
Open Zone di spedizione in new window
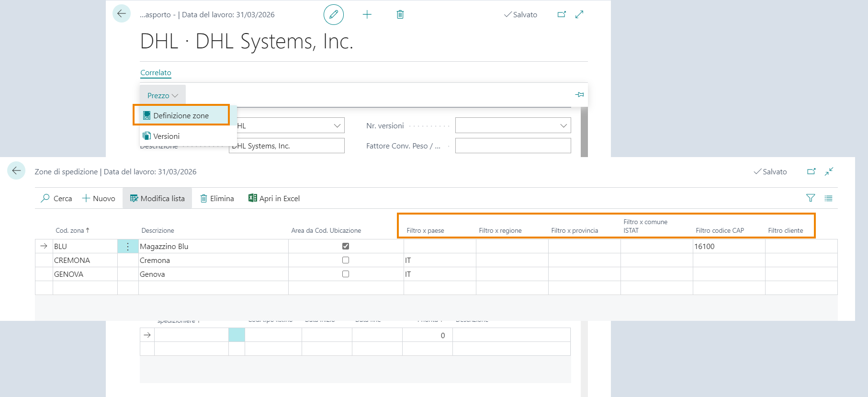tap(811, 171)
